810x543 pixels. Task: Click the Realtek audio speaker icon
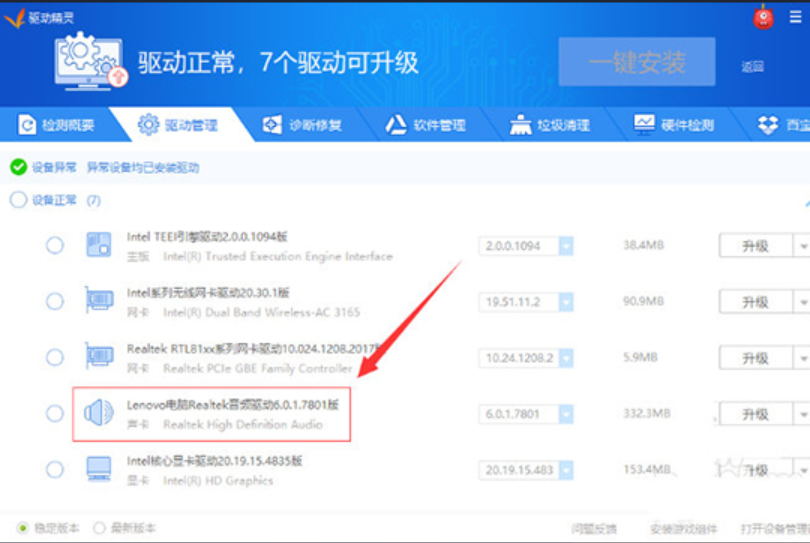point(99,413)
